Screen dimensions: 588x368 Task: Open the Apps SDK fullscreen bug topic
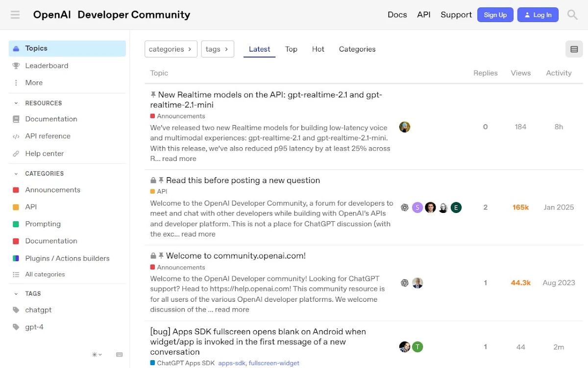click(258, 342)
